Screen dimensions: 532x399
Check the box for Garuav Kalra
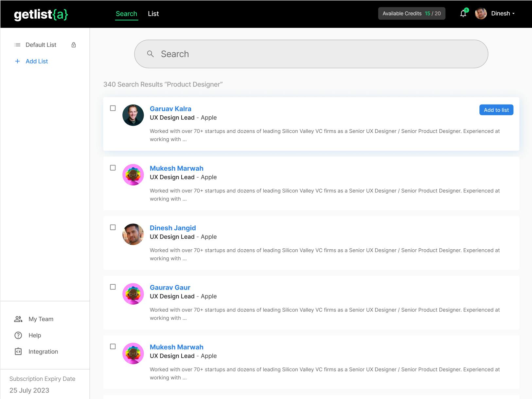(113, 108)
